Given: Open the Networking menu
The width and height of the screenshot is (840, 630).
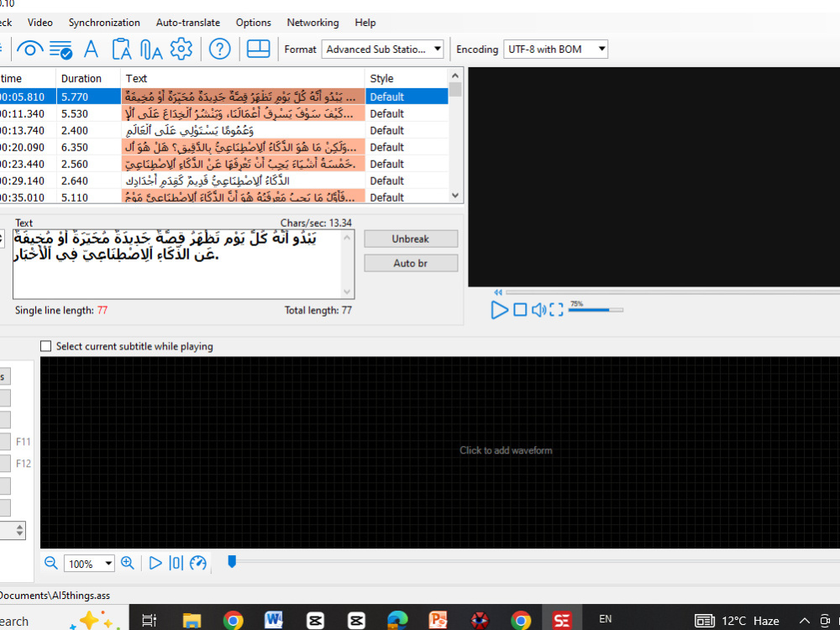Looking at the screenshot, I should click(312, 23).
